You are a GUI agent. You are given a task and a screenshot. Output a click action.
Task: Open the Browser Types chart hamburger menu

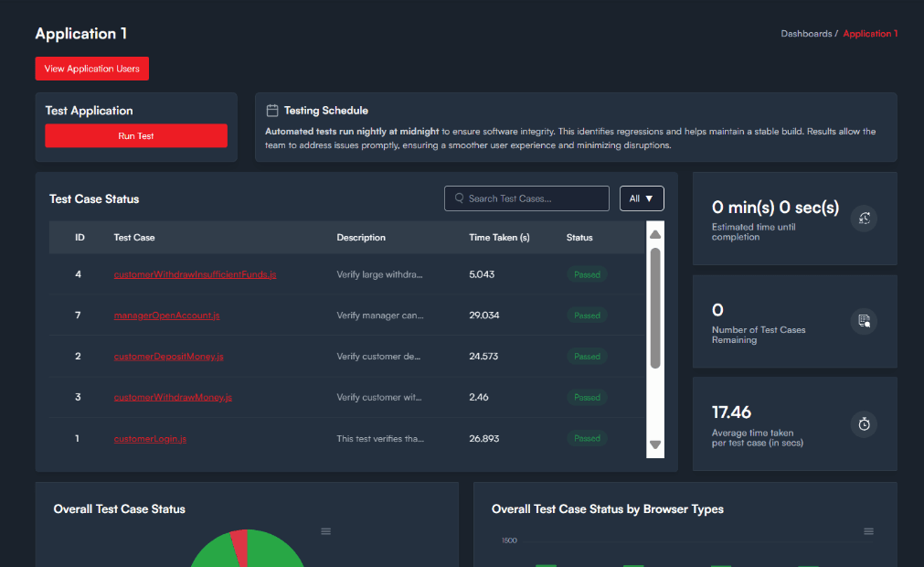click(868, 531)
